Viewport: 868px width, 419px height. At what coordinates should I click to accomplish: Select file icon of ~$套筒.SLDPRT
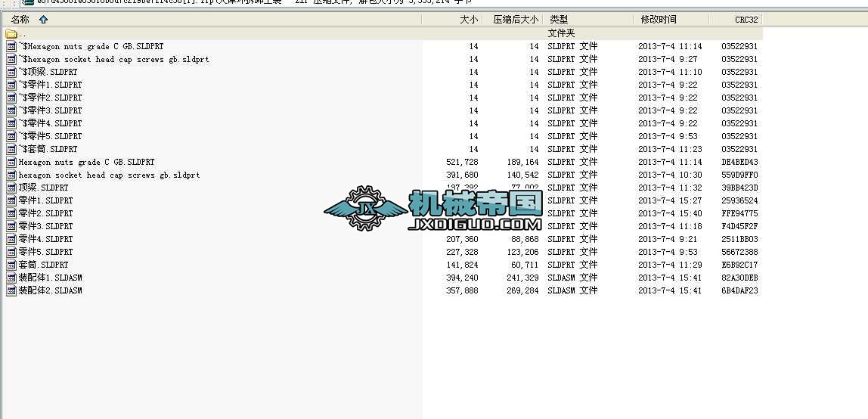[x=11, y=149]
